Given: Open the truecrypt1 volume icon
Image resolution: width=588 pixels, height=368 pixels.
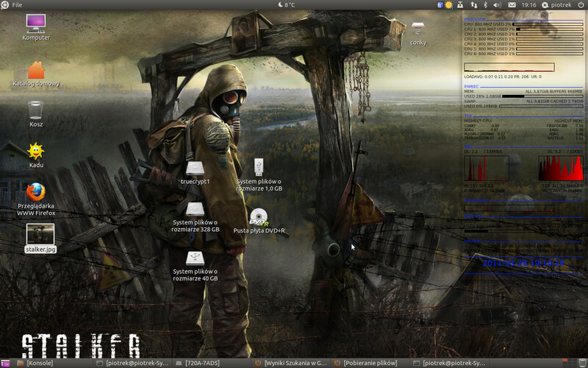Looking at the screenshot, I should click(x=195, y=169).
